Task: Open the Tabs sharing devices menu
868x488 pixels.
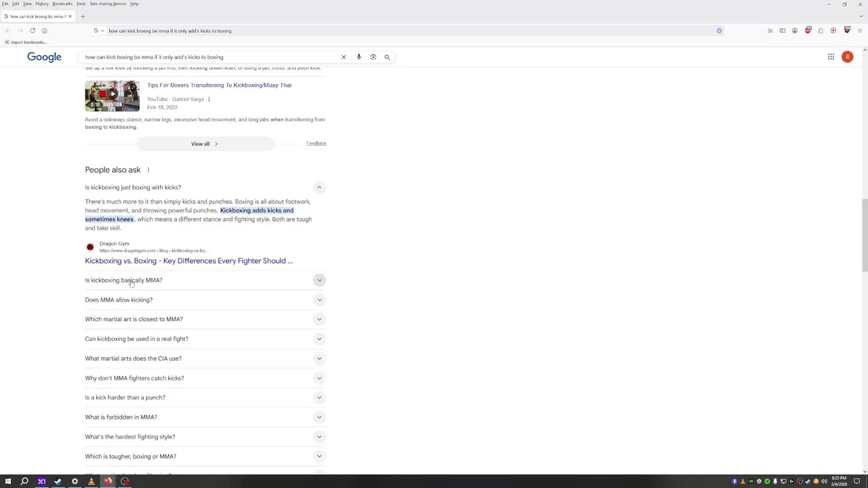Action: tap(108, 4)
